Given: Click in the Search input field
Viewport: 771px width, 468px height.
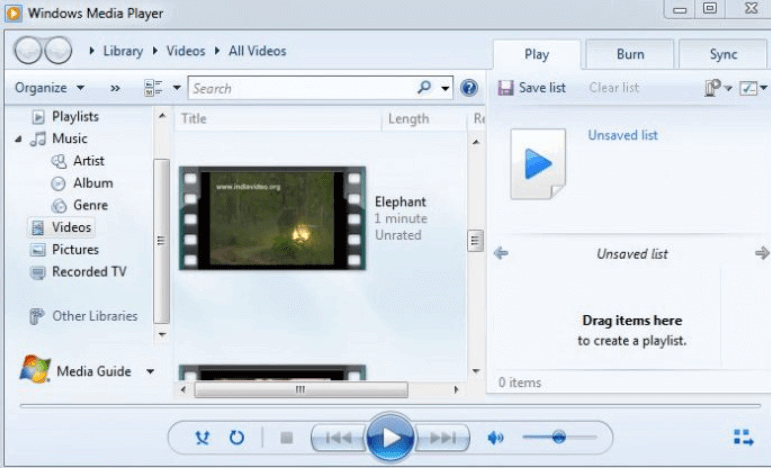Looking at the screenshot, I should 302,88.
